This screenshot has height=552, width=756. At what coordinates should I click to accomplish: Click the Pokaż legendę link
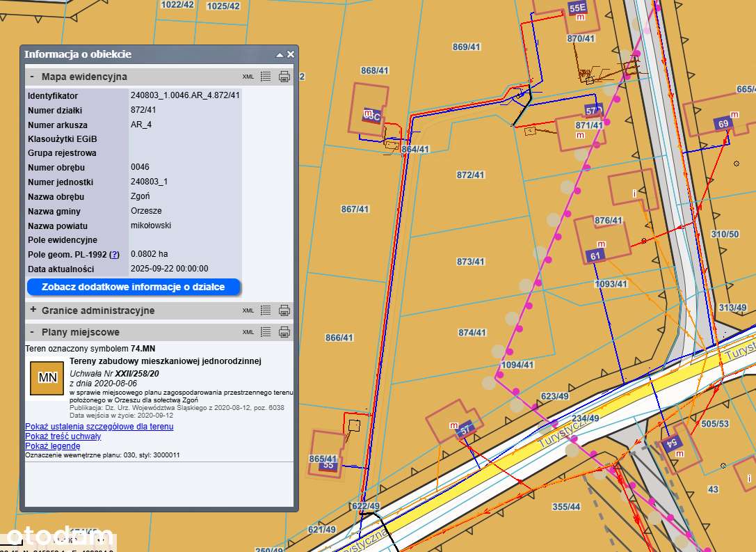pyautogui.click(x=52, y=446)
